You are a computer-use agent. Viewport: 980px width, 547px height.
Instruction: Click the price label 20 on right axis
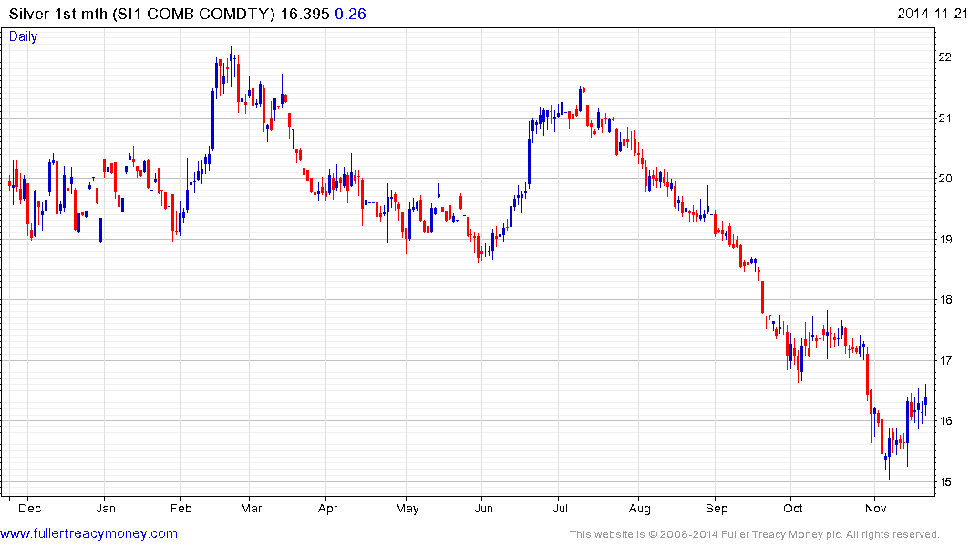(945, 179)
